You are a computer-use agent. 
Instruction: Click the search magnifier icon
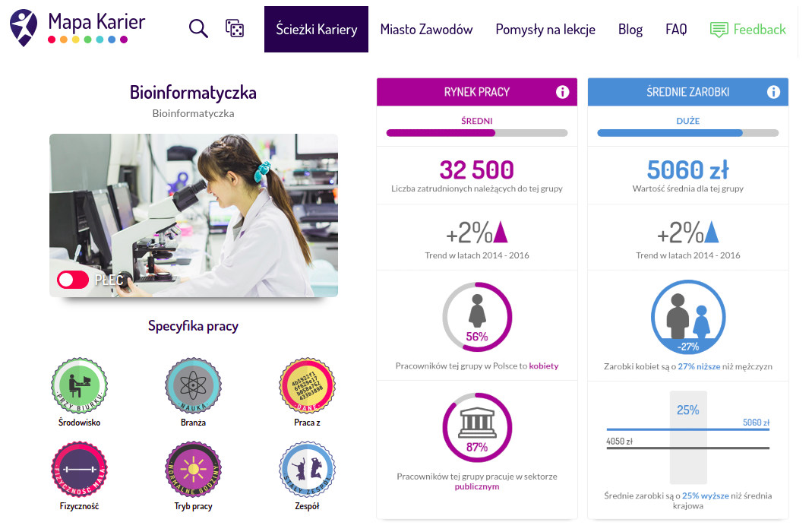(198, 29)
